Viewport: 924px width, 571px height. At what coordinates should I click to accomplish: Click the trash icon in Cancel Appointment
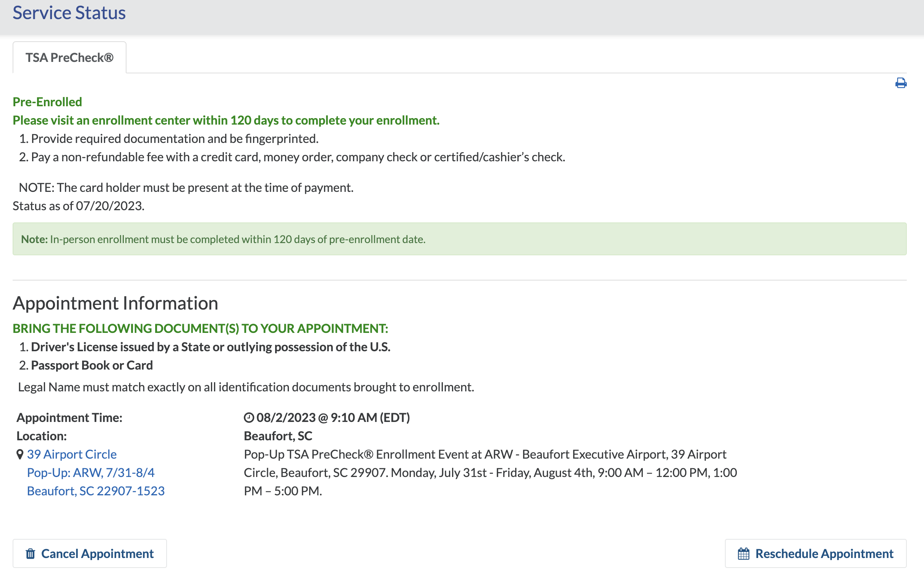click(31, 553)
